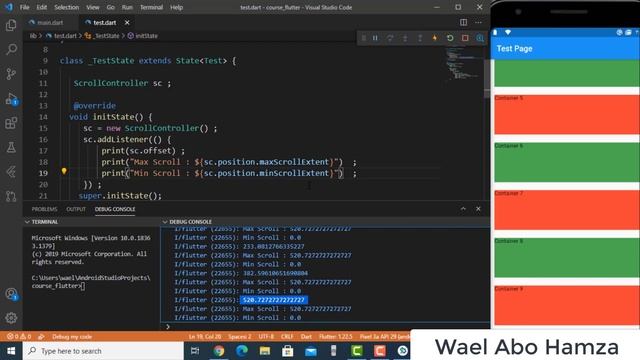Open the Run and Debug view
Image resolution: width=640 pixels, height=360 pixels.
[x=11, y=99]
